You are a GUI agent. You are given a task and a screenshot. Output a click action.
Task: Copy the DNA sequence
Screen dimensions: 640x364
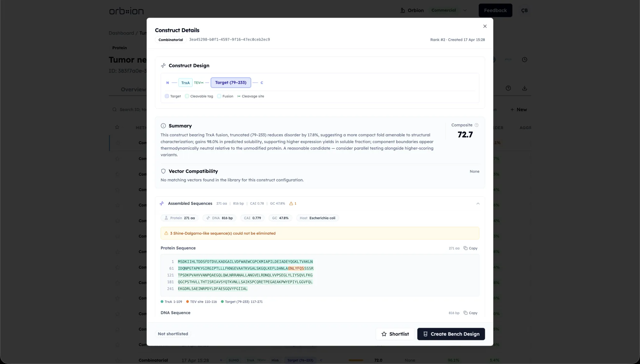click(470, 313)
